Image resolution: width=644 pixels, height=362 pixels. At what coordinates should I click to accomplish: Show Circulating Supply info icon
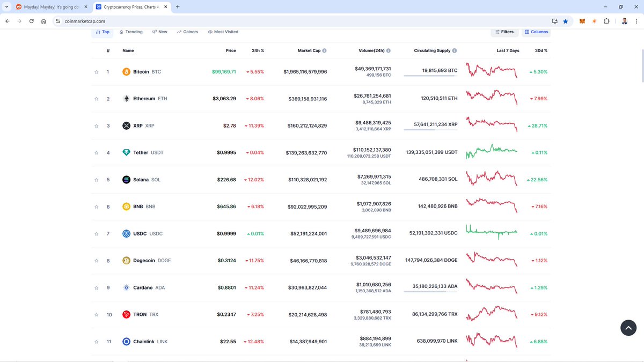coord(455,50)
